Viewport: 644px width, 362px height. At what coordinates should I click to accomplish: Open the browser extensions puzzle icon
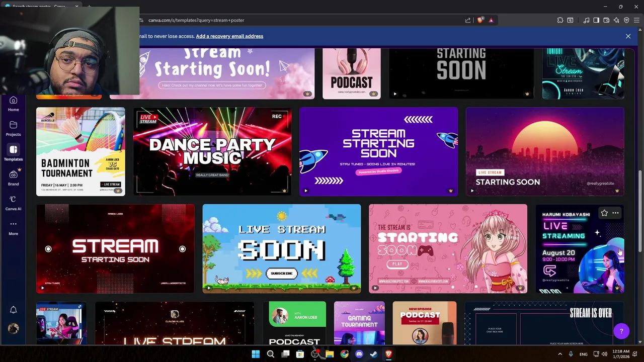pyautogui.click(x=560, y=20)
